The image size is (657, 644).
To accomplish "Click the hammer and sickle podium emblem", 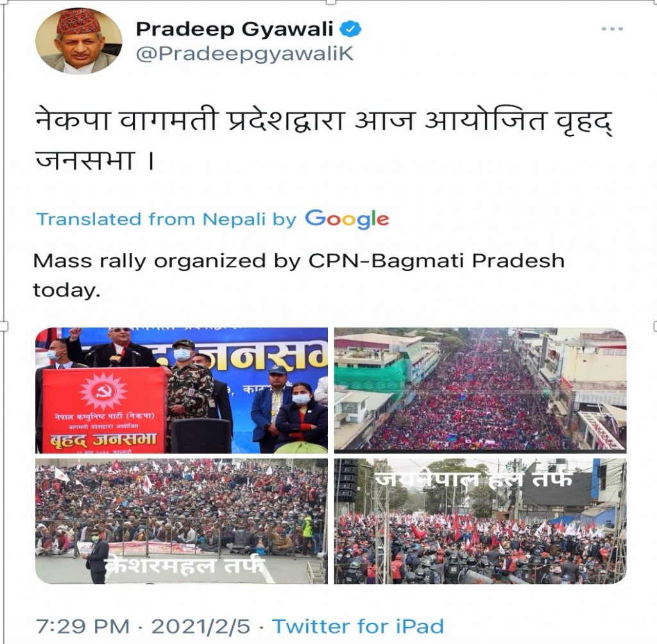I will point(103,391).
